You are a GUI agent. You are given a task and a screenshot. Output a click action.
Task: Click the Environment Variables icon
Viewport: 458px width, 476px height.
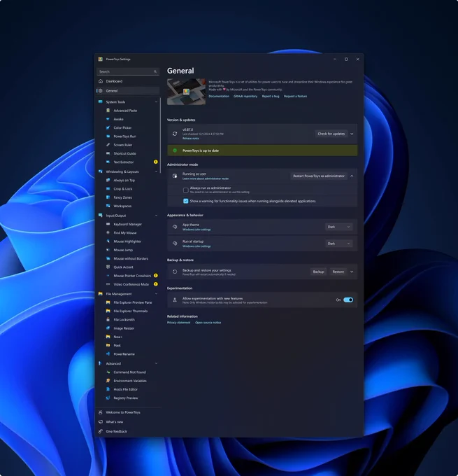click(x=108, y=381)
